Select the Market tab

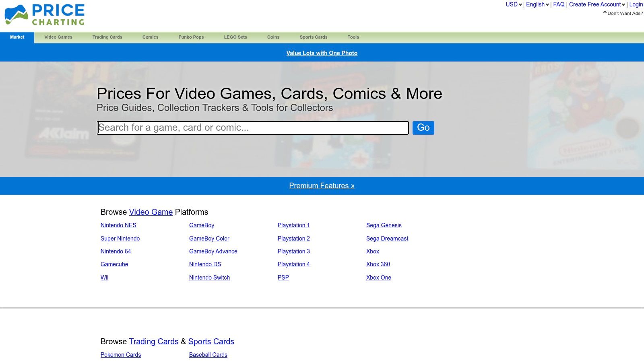tap(17, 37)
